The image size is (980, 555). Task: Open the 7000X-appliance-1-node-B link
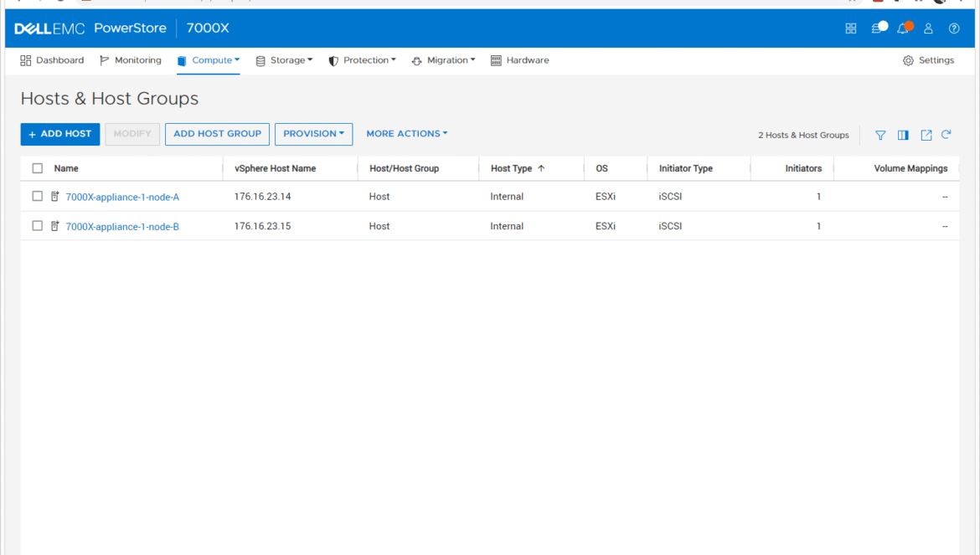(x=122, y=227)
